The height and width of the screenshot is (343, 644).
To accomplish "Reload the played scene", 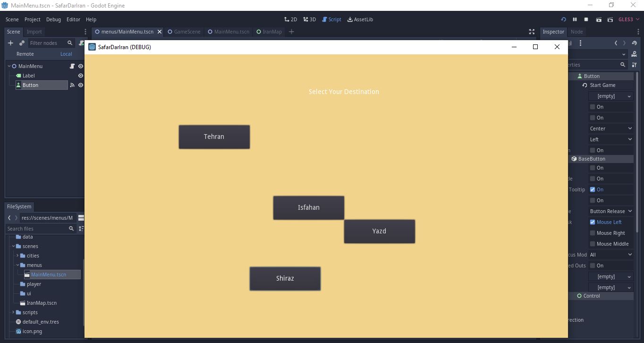I will pos(563,19).
